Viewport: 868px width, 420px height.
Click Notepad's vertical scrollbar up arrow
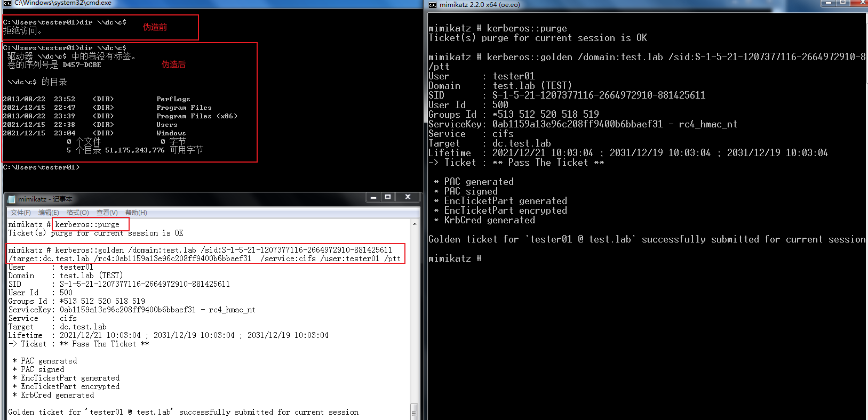pos(415,224)
